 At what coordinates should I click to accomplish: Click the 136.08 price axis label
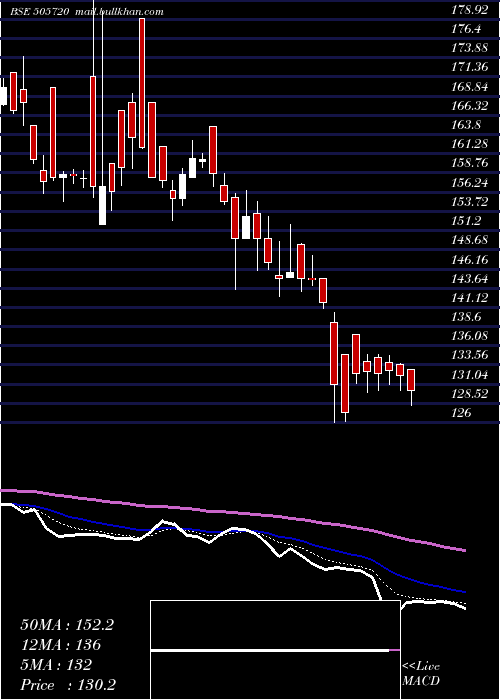[470, 336]
